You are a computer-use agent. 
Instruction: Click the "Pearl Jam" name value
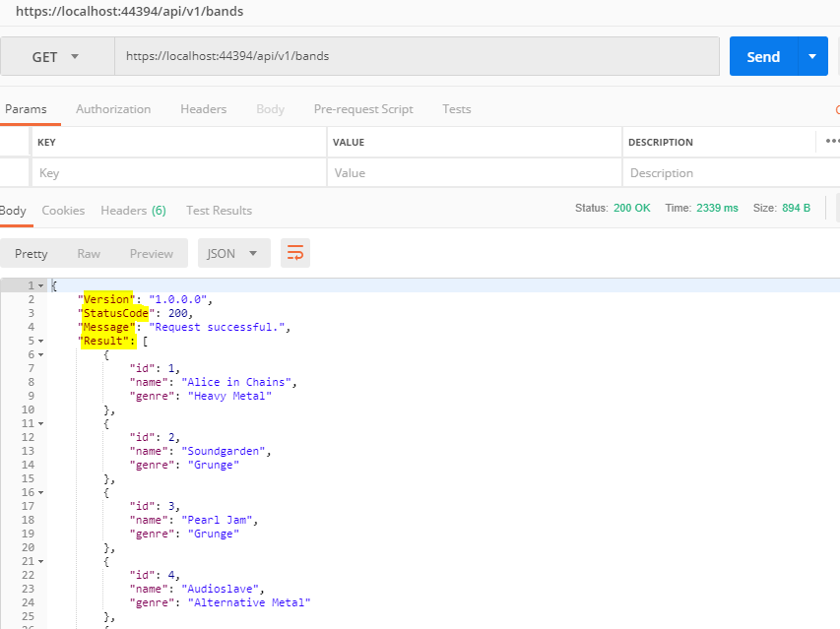pos(217,520)
